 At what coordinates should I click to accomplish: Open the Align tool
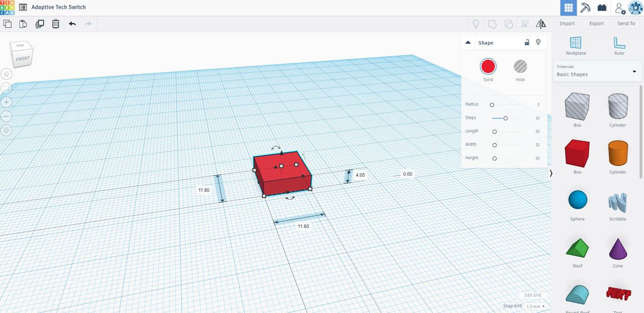click(x=525, y=24)
